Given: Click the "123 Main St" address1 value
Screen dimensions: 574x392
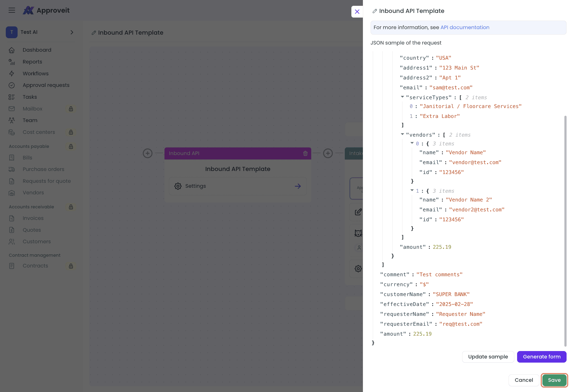Looking at the screenshot, I should (459, 68).
